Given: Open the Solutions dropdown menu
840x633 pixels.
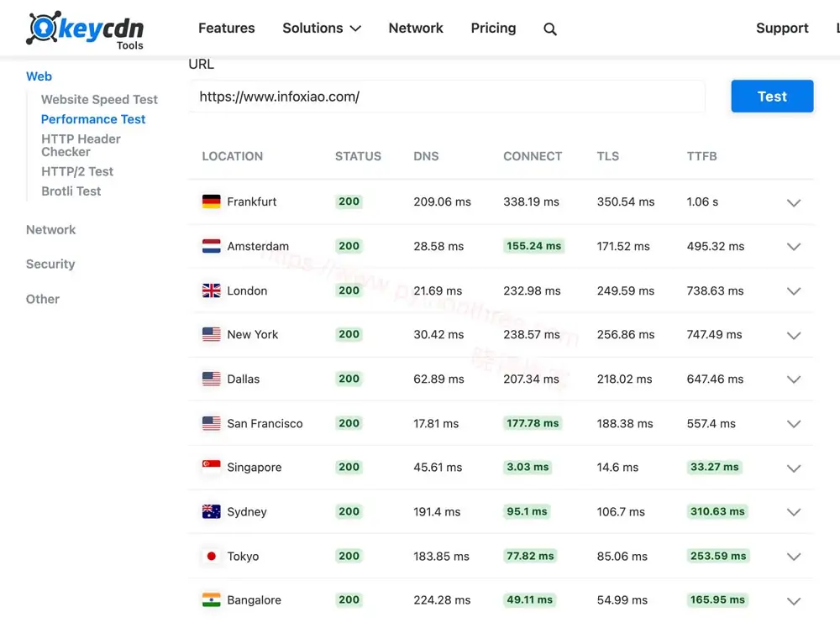Looking at the screenshot, I should tap(321, 29).
